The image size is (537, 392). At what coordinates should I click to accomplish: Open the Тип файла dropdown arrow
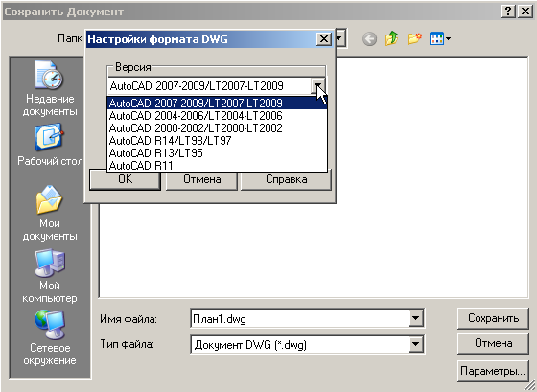pyautogui.click(x=415, y=344)
